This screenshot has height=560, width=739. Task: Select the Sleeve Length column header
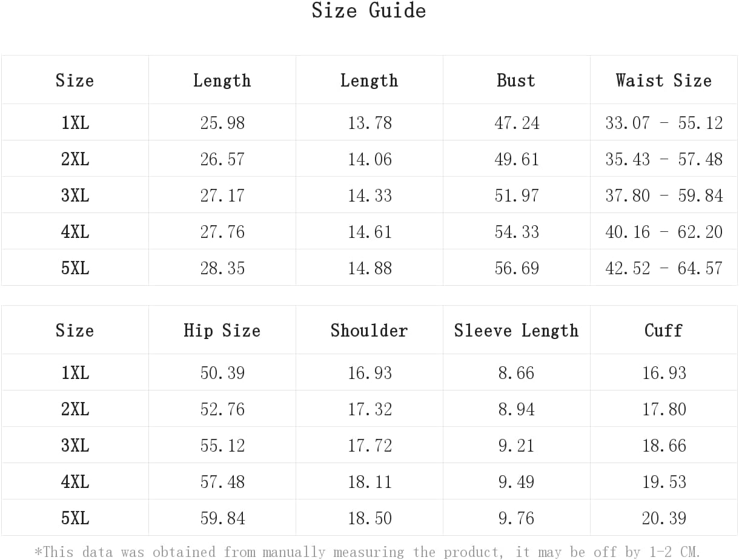pos(516,331)
